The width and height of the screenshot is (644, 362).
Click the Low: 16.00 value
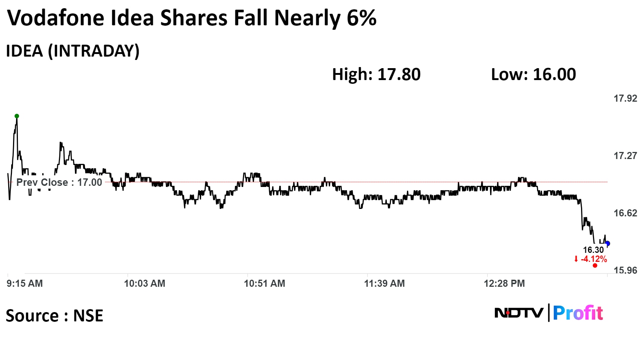click(533, 74)
